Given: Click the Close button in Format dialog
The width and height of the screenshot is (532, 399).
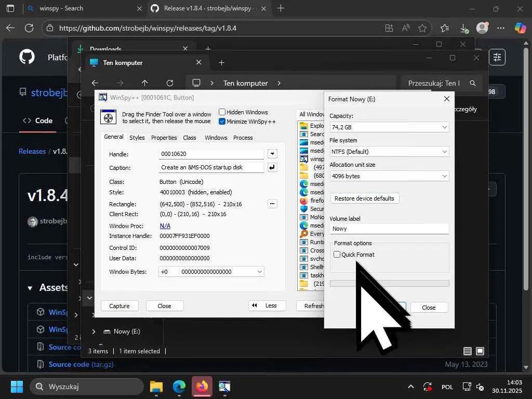Looking at the screenshot, I should (429, 308).
